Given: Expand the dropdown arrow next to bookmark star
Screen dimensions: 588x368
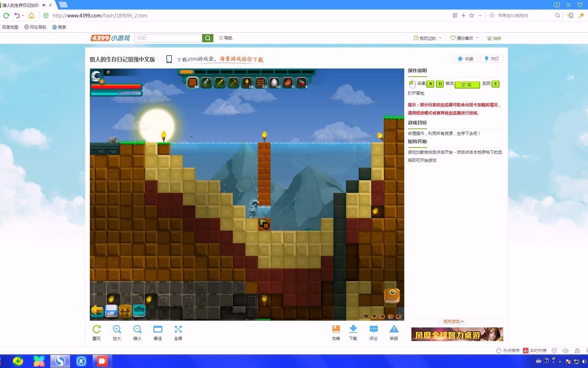Looking at the screenshot, I should [x=480, y=16].
